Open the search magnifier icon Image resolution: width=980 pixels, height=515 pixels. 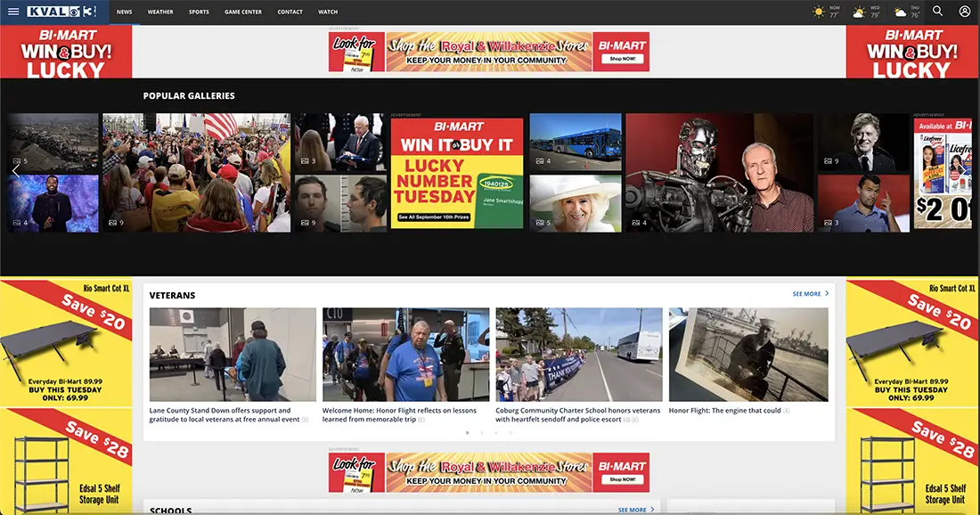pos(937,11)
